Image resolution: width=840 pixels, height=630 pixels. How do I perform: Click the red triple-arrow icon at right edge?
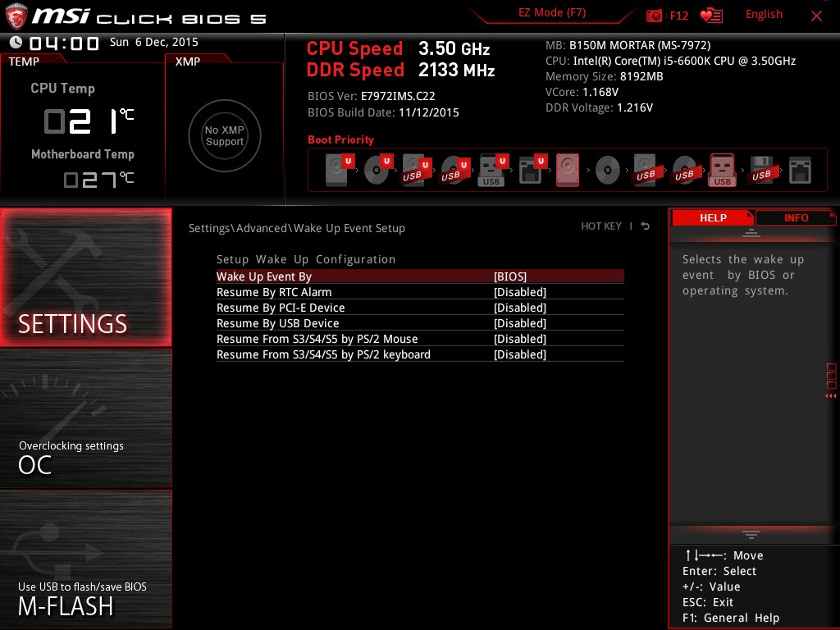830,396
